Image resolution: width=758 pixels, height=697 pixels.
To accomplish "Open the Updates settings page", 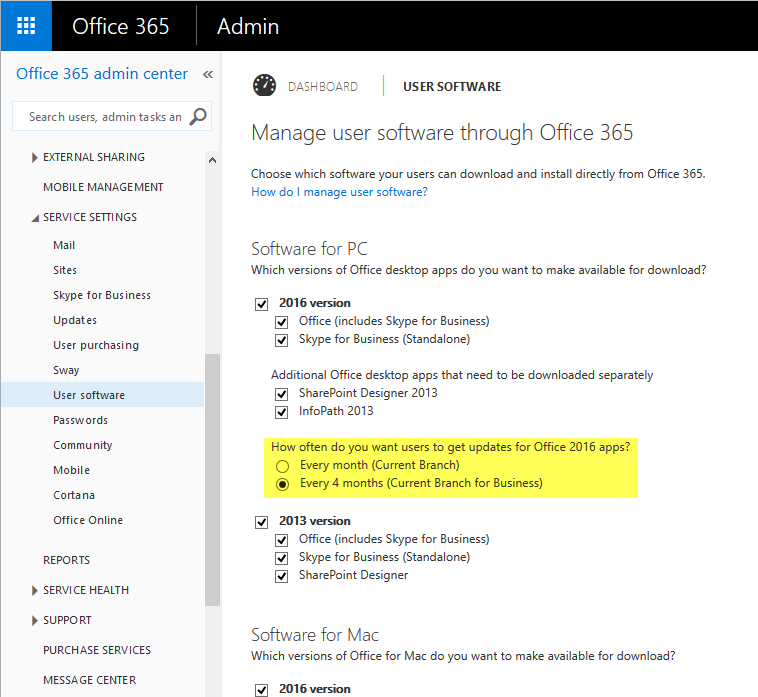I will pos(75,320).
